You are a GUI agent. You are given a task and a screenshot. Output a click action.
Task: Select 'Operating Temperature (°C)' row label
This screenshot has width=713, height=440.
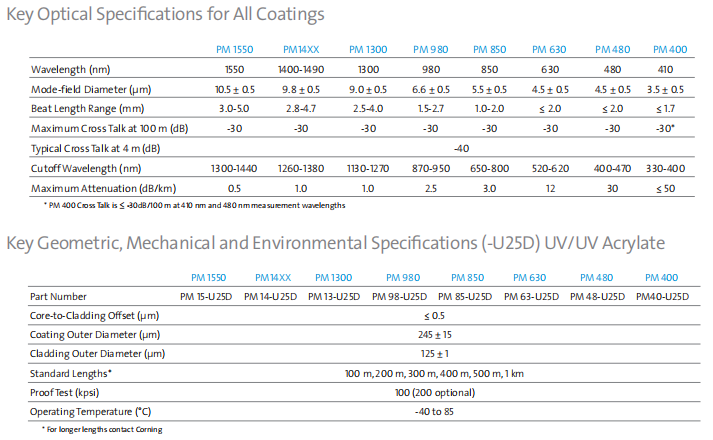pyautogui.click(x=90, y=412)
